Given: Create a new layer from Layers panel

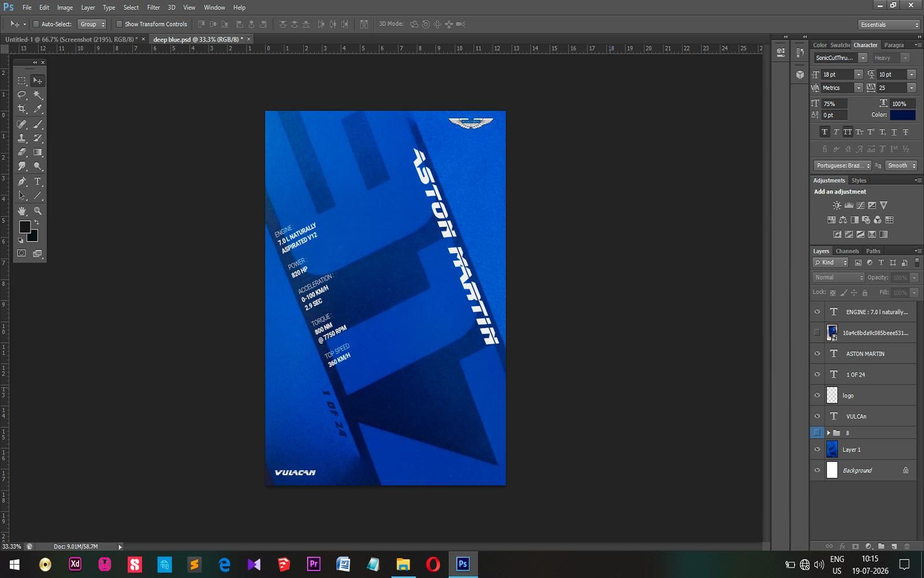Looking at the screenshot, I should [894, 546].
